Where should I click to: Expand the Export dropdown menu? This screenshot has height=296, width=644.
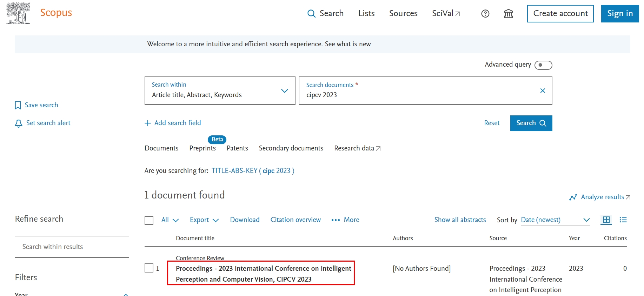pyautogui.click(x=204, y=220)
